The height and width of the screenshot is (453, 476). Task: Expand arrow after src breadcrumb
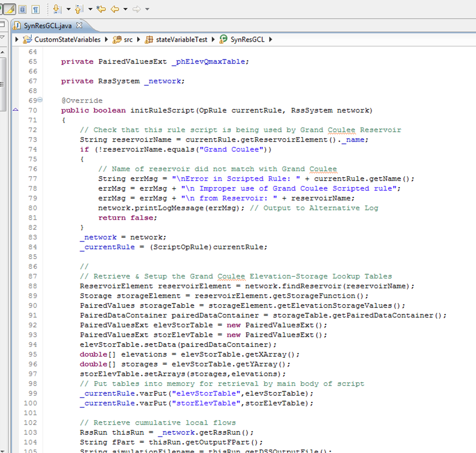pos(139,40)
